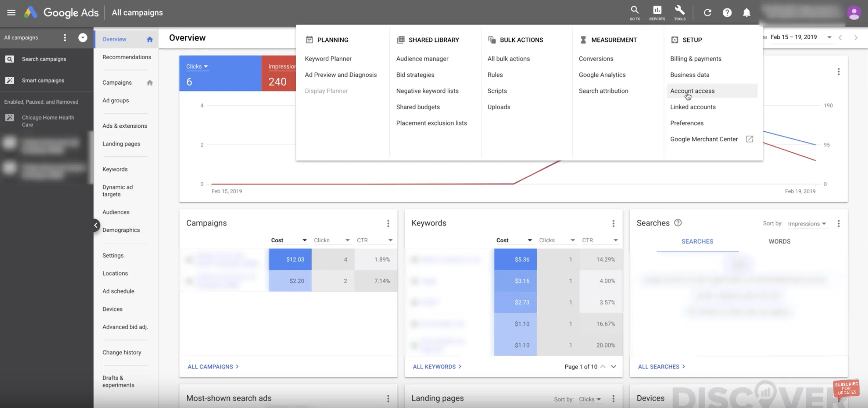Screen dimensions: 868x408
Task: Click the home icon beside Campaigns
Action: tap(150, 83)
